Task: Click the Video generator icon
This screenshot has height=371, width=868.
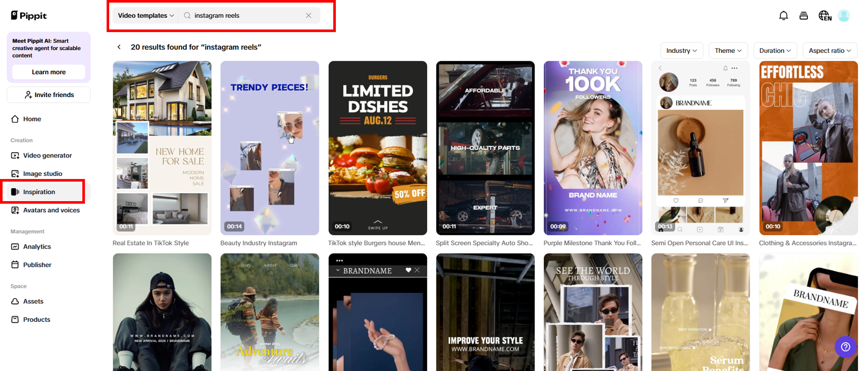Action: [15, 155]
